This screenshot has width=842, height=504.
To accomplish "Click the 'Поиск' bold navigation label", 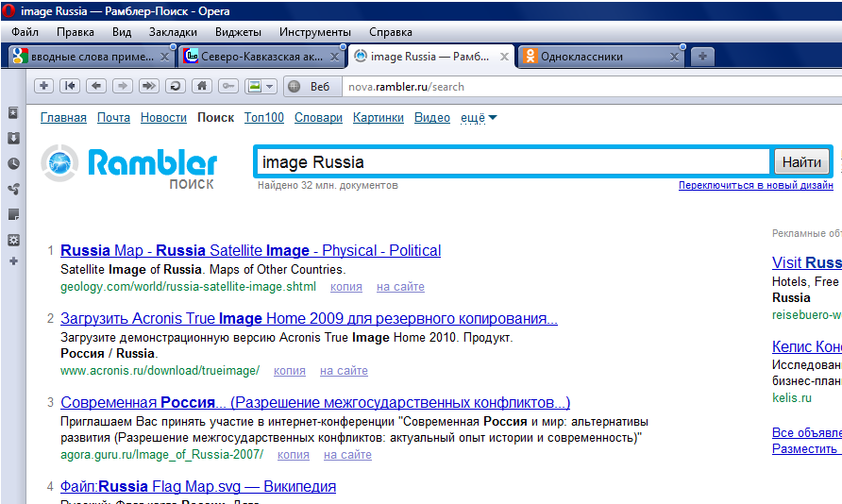I will point(215,118).
